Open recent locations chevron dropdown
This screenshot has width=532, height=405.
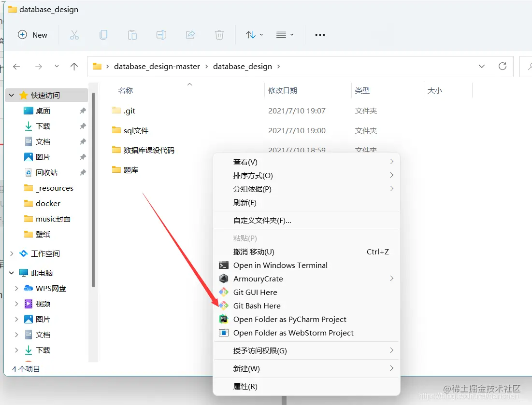tap(57, 67)
